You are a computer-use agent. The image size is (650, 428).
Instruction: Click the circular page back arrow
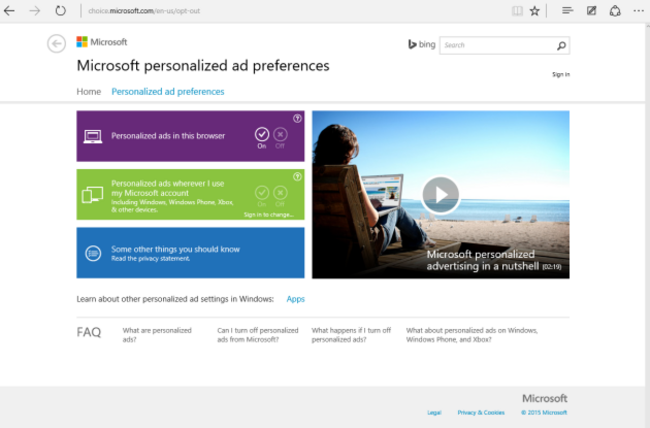coord(56,44)
